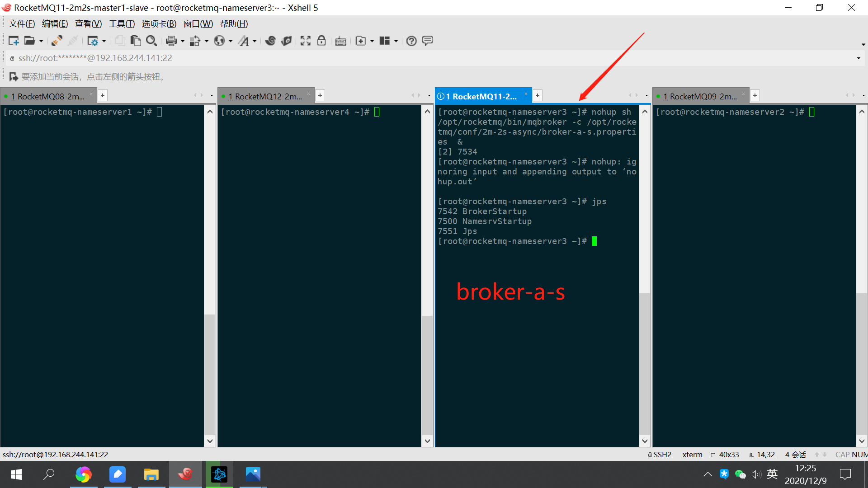The image size is (868, 488).
Task: Select the RocketMQ09-2m... tab
Action: click(700, 96)
